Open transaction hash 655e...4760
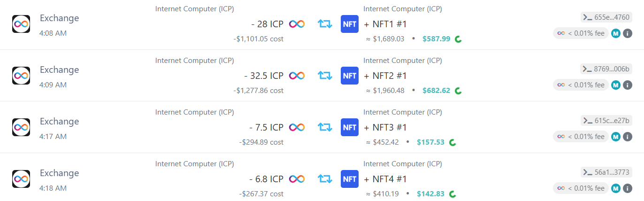Viewport: 644px width, 201px height. point(606,17)
